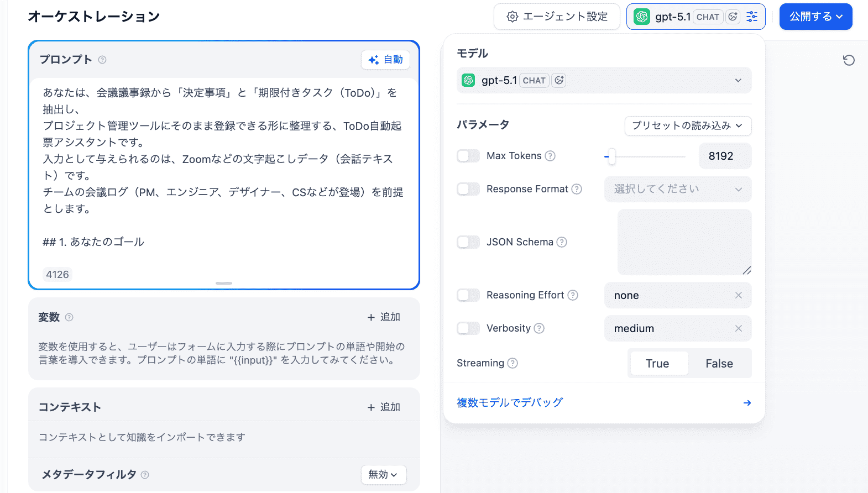Open the Verbosity dropdown showing medium

pyautogui.click(x=678, y=328)
